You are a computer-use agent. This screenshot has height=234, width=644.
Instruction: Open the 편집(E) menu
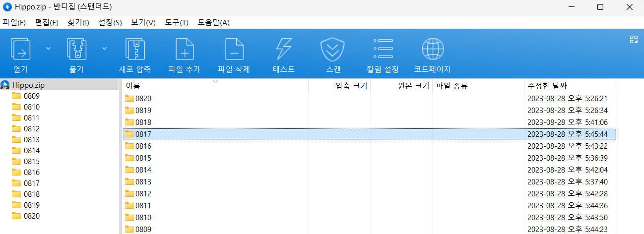point(47,23)
